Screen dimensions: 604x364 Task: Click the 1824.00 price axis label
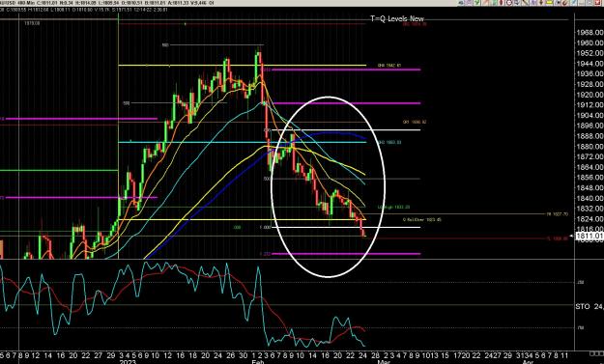(590, 219)
